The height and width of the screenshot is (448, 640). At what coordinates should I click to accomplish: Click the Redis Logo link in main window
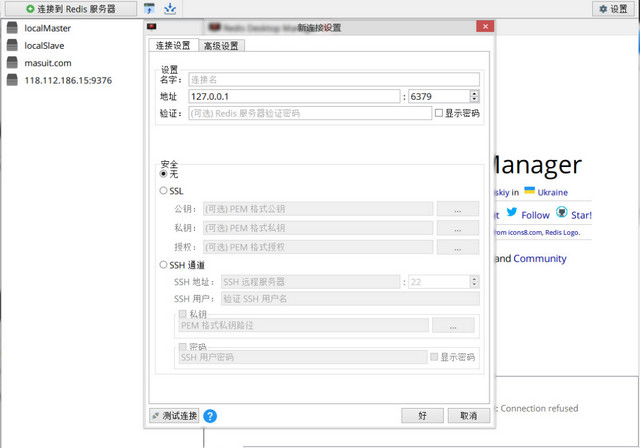point(562,233)
